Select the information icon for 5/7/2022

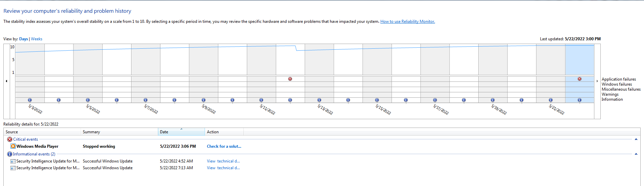click(146, 100)
